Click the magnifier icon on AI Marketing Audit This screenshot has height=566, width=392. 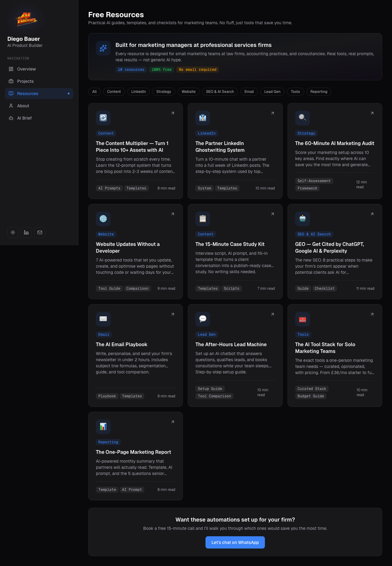pos(302,118)
